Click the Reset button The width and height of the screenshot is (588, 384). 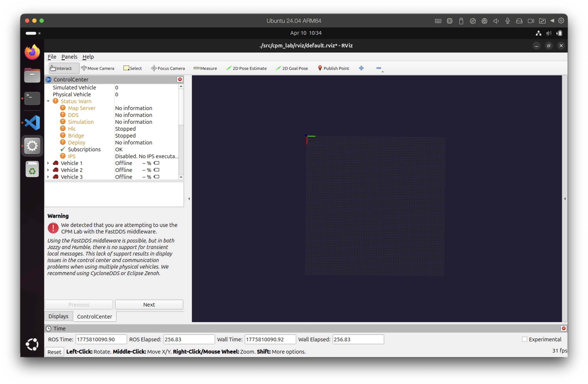[x=54, y=352]
